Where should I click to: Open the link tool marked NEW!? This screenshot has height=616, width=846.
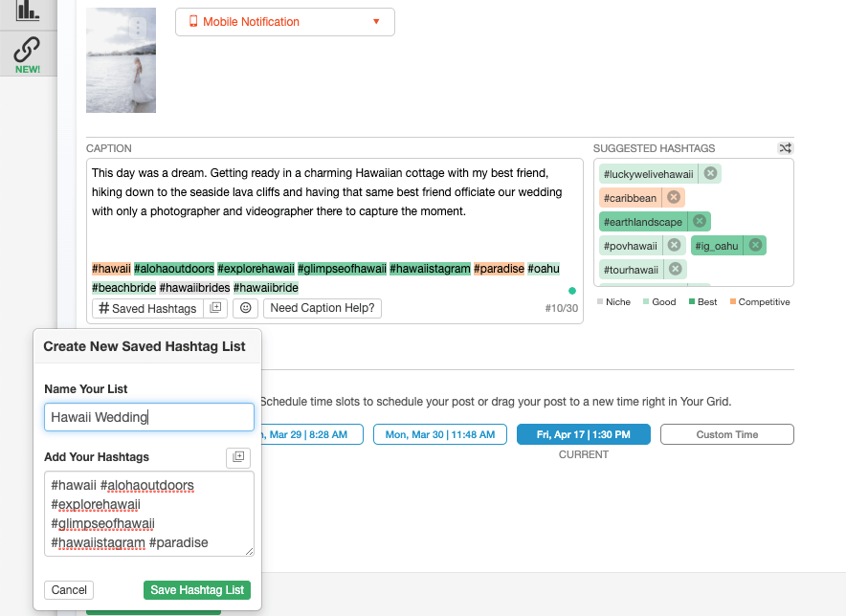point(28,55)
